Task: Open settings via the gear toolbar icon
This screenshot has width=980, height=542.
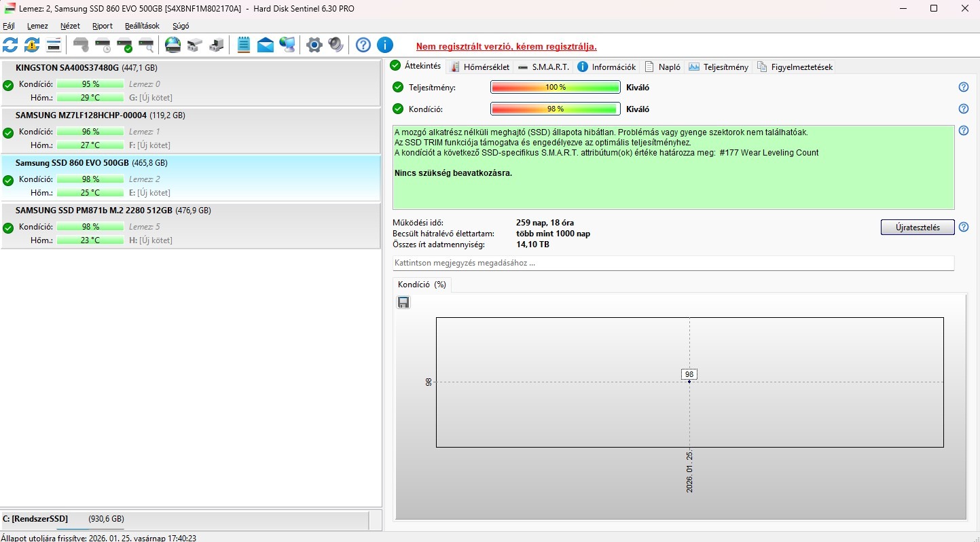Action: (314, 46)
